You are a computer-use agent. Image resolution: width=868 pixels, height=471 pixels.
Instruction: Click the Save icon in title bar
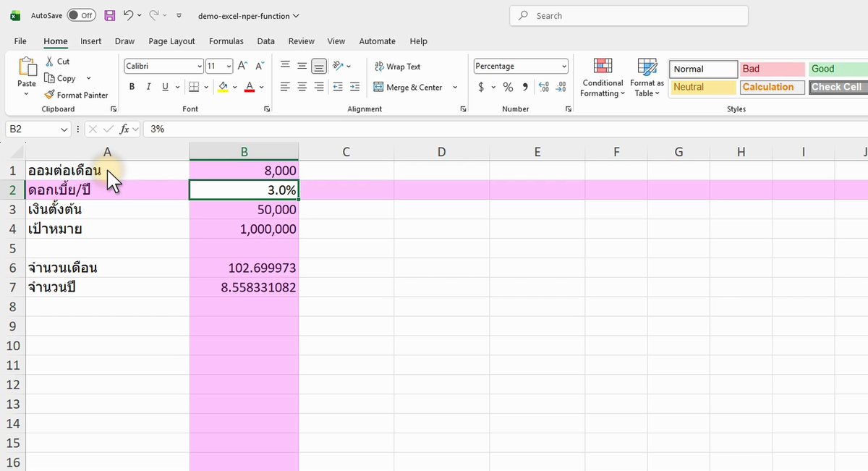(109, 15)
